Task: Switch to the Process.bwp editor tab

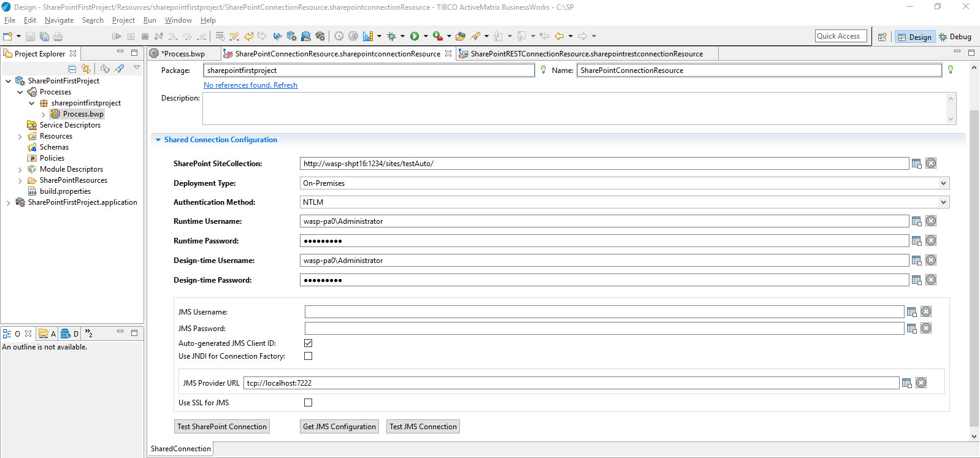Action: click(x=183, y=54)
